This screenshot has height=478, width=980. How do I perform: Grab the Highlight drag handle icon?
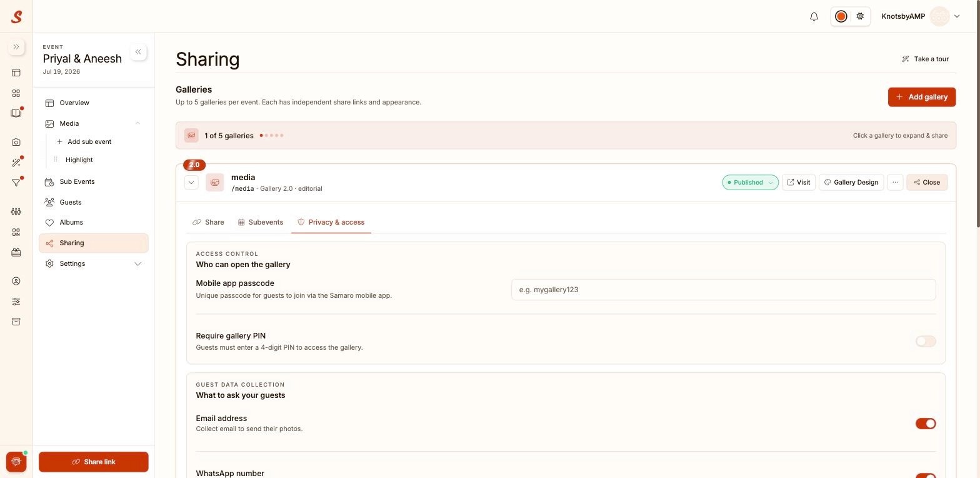click(x=56, y=160)
